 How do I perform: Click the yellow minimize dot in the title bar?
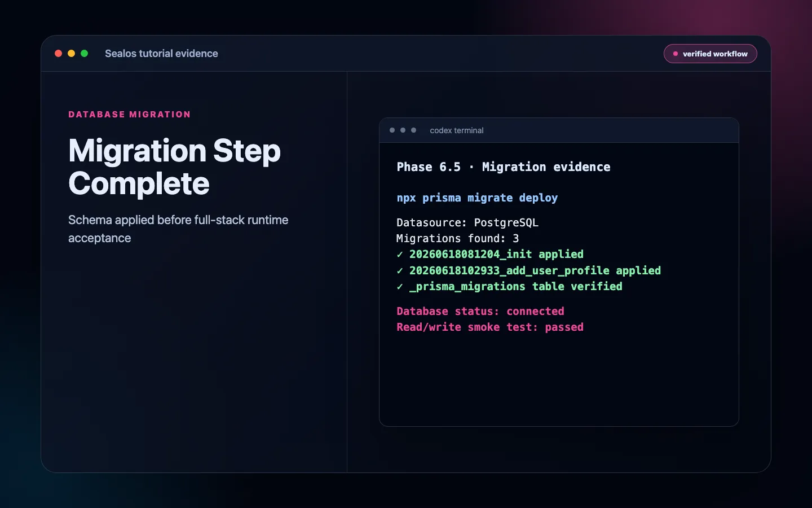(x=71, y=54)
